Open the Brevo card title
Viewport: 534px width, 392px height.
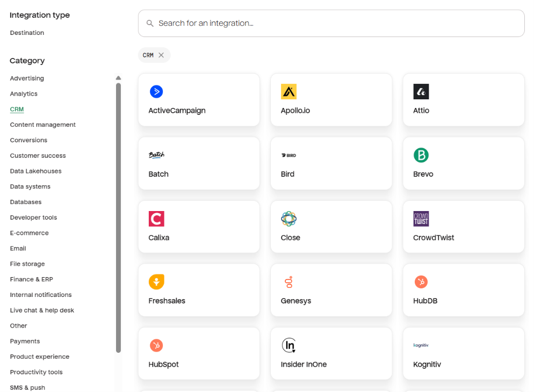point(423,174)
